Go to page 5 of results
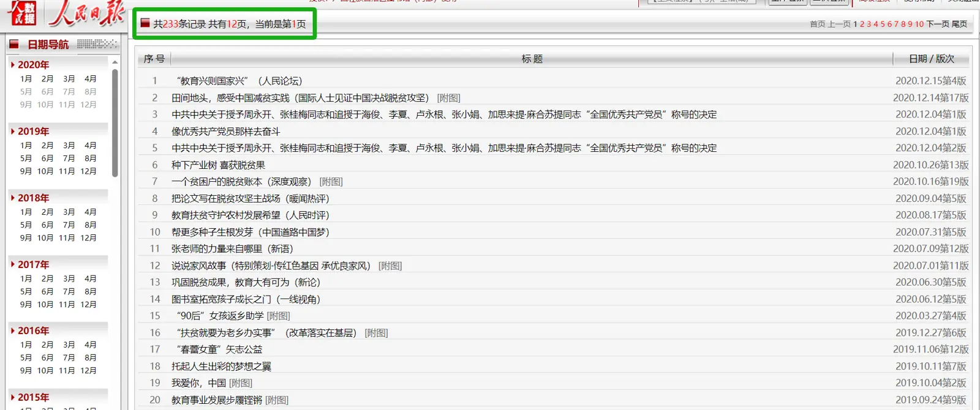Image resolution: width=980 pixels, height=410 pixels. tap(883, 24)
